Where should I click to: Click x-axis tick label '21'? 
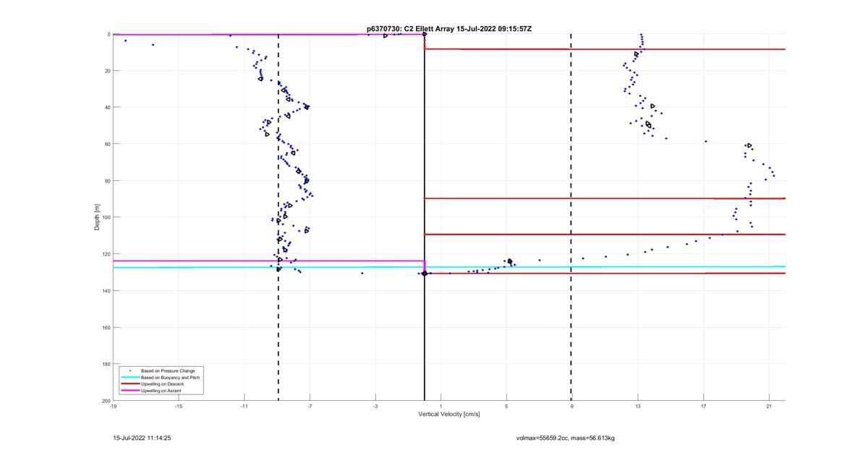click(x=769, y=407)
